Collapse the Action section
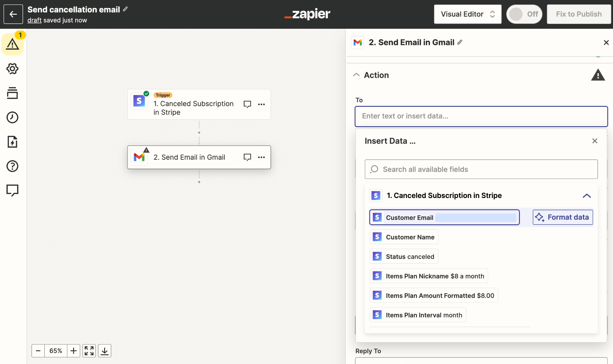Viewport: 613px width, 364px height. click(356, 75)
